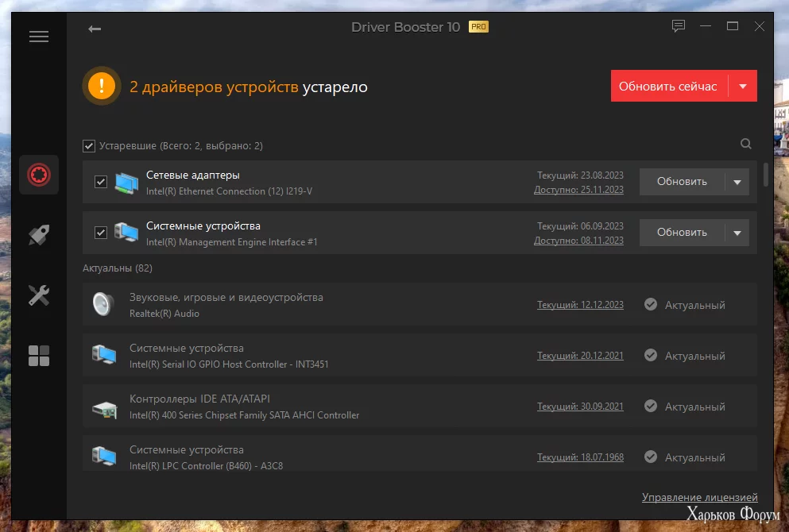Click the search magnifier icon
The image size is (789, 532).
pyautogui.click(x=746, y=145)
